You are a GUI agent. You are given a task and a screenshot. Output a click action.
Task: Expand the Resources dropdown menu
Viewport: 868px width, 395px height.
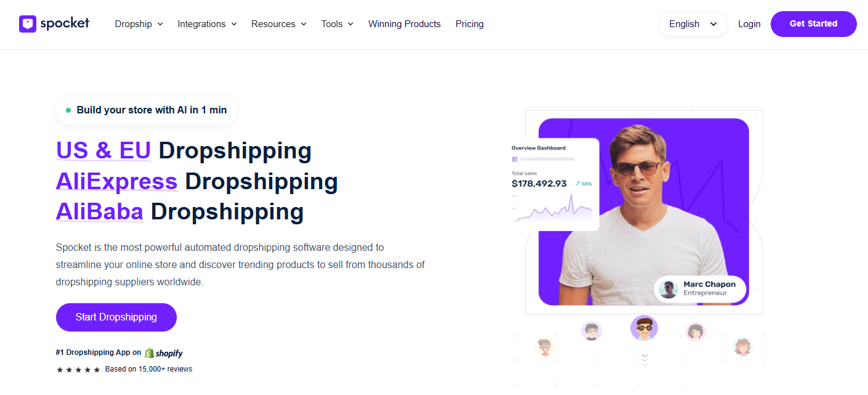click(279, 24)
